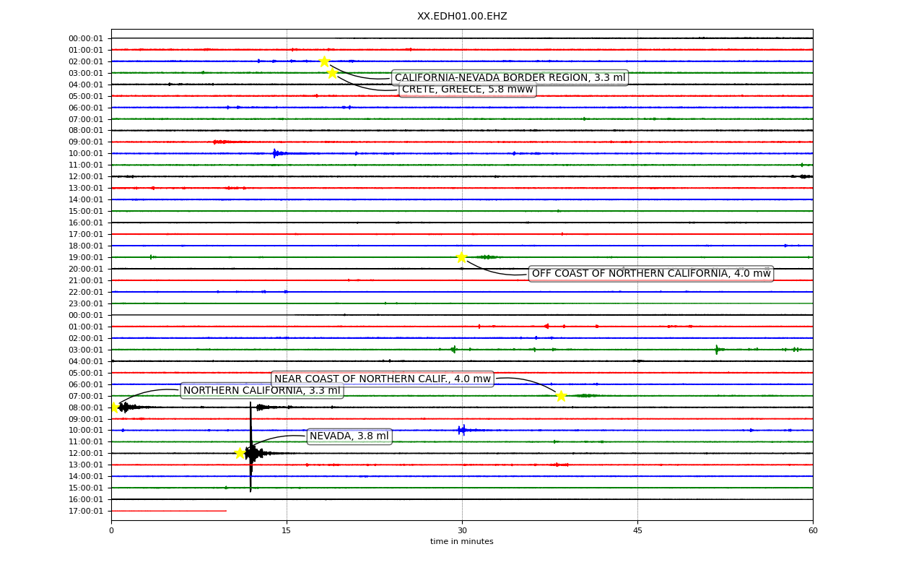Click the NEAR COAST OF NORTHERN CALIF. label

[x=383, y=379]
